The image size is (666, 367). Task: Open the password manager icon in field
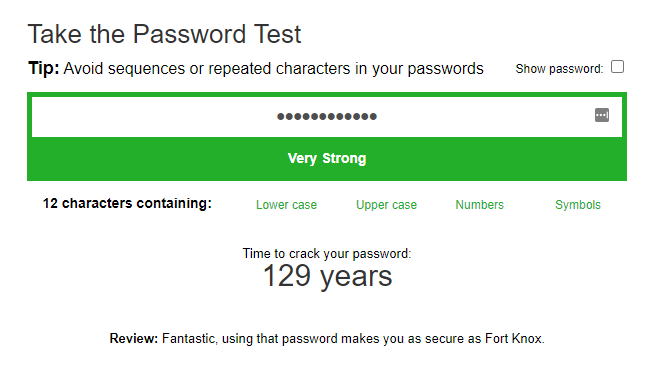602,115
